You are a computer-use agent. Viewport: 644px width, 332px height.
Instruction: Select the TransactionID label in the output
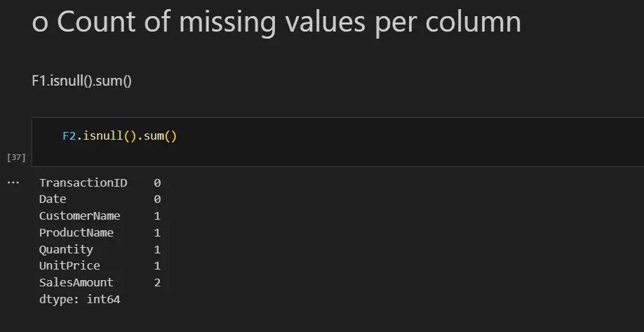coord(83,182)
